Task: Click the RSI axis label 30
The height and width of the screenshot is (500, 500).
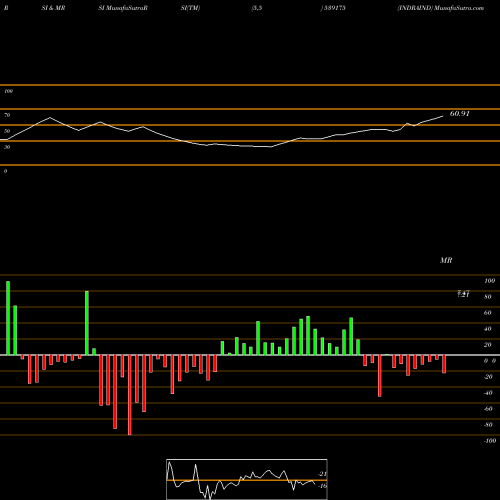Action: tap(7, 147)
